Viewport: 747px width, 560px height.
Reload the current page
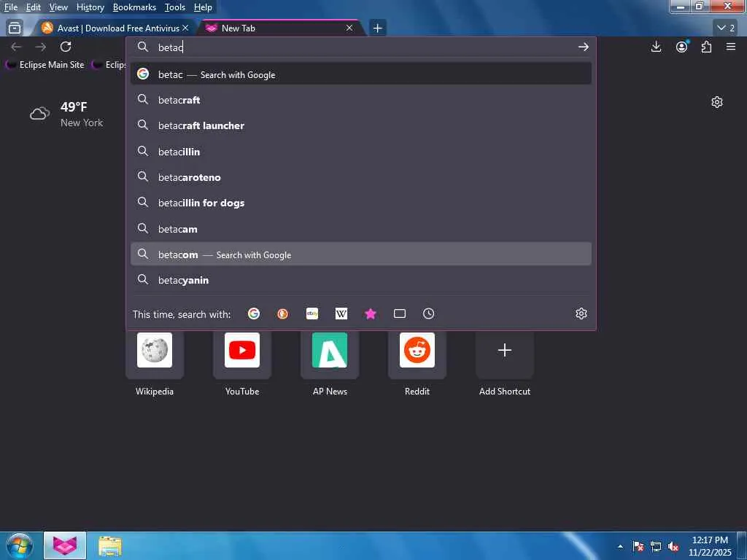tap(66, 47)
